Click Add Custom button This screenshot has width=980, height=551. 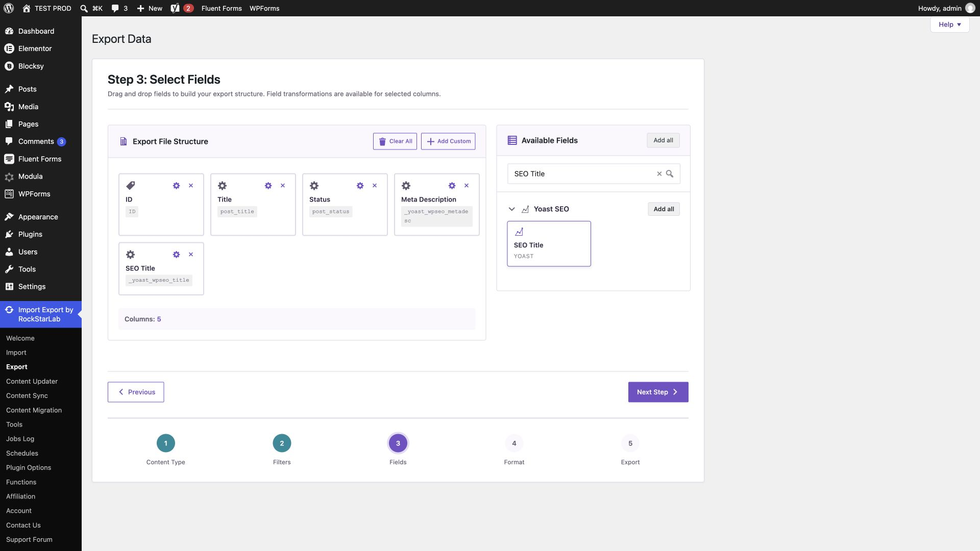[x=448, y=141]
